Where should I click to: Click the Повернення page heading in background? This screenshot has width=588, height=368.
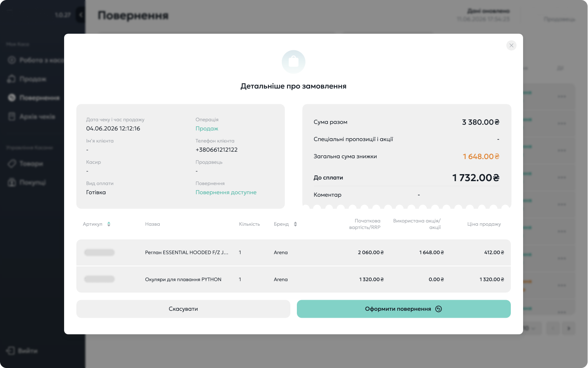point(133,16)
